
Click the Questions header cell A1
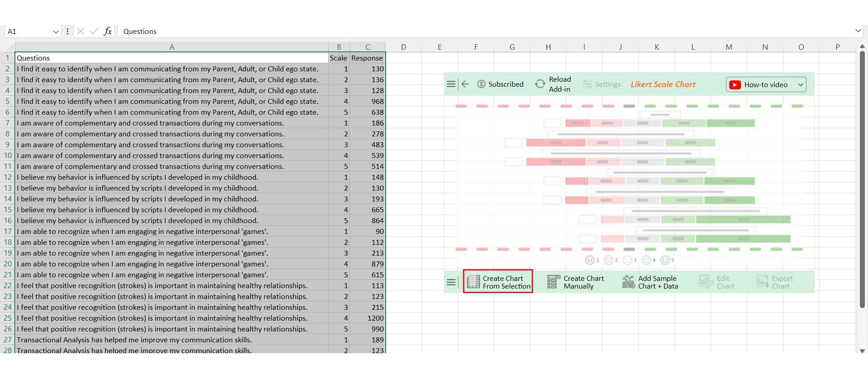click(172, 58)
